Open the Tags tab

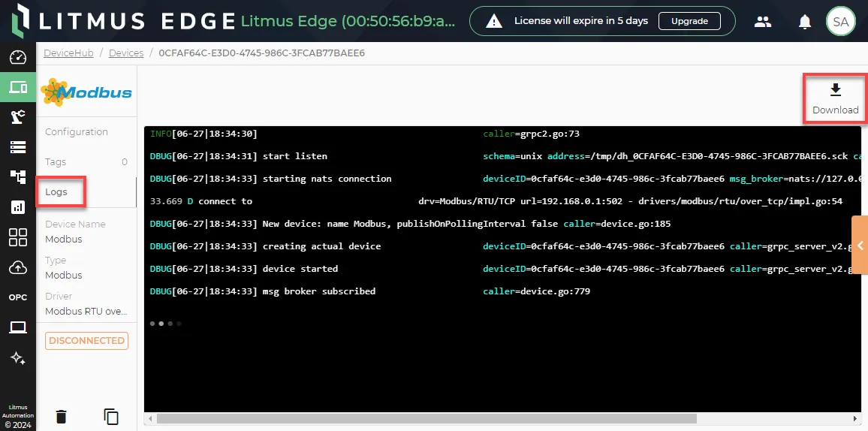point(56,161)
